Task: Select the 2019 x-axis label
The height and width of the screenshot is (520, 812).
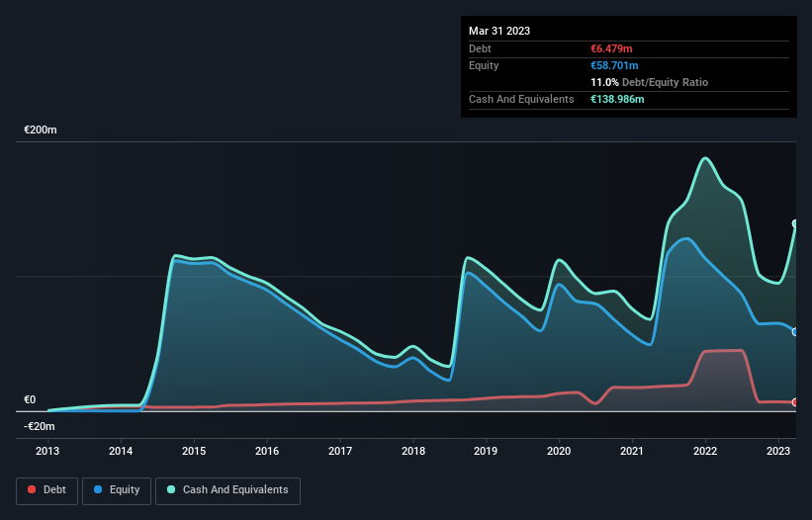Action: point(486,451)
